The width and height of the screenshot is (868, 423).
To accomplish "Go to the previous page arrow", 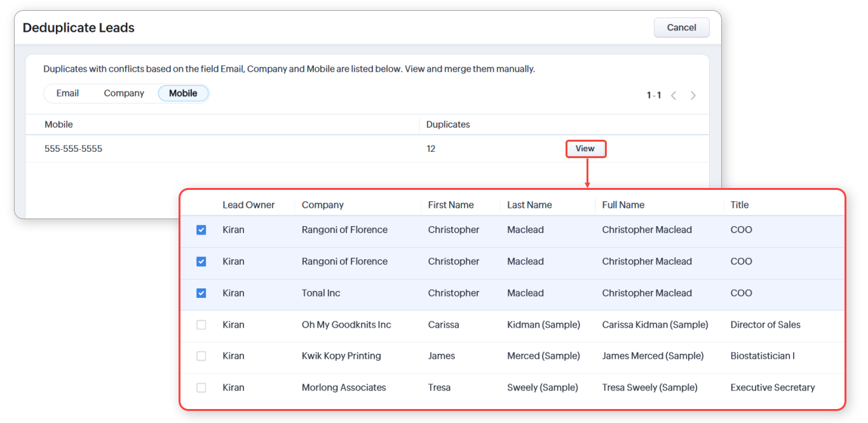I will [674, 95].
